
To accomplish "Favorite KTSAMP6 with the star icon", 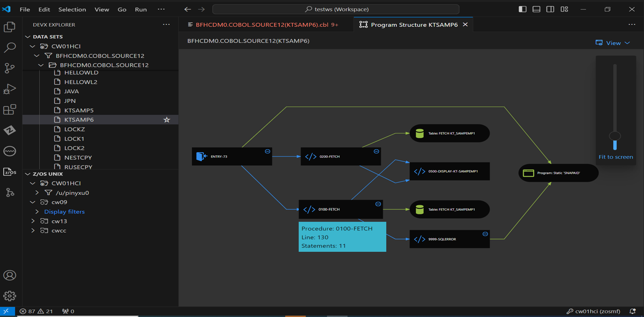I will tap(167, 120).
